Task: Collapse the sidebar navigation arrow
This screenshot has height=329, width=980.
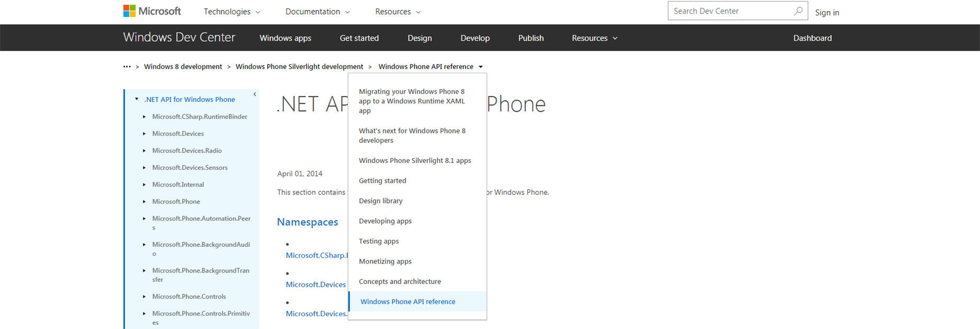Action: (255, 94)
